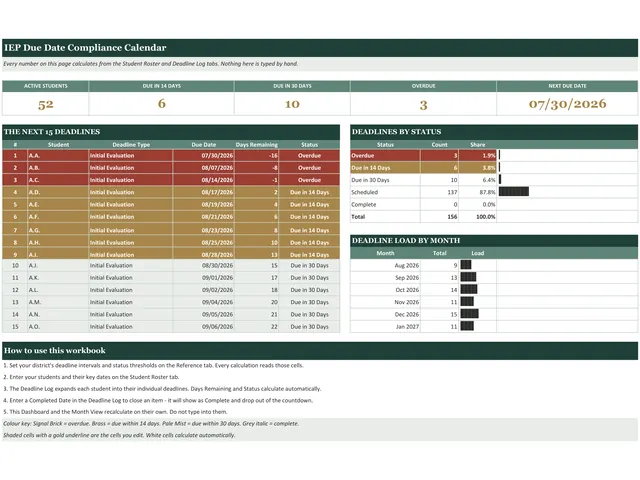The width and height of the screenshot is (640, 480).
Task: Click due date 09/06/2026 cell
Action: click(204, 327)
